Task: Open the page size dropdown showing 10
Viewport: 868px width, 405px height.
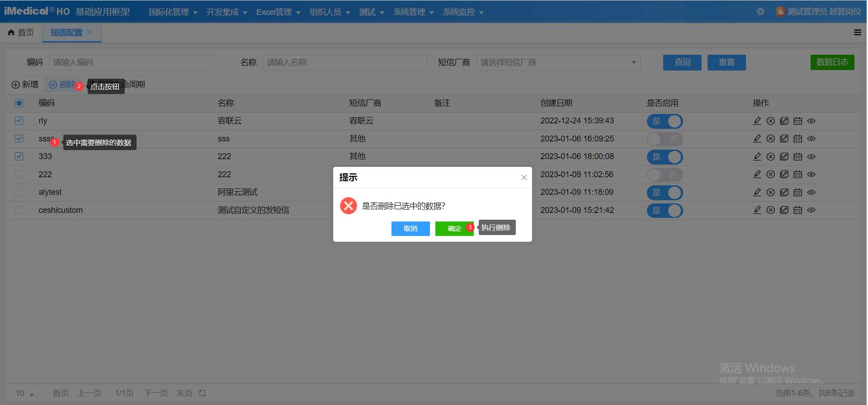Action: coord(25,393)
